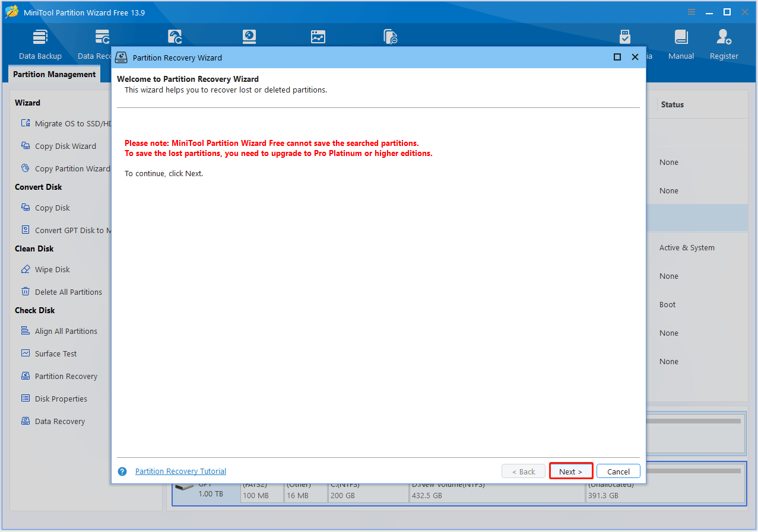Click the Convert Disk section heading
The height and width of the screenshot is (532, 758).
[39, 187]
